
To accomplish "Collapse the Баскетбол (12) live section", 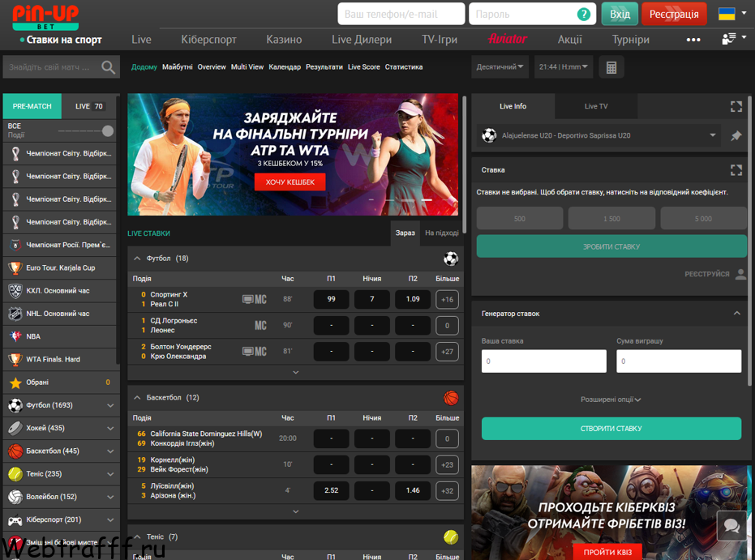I will coord(137,398).
